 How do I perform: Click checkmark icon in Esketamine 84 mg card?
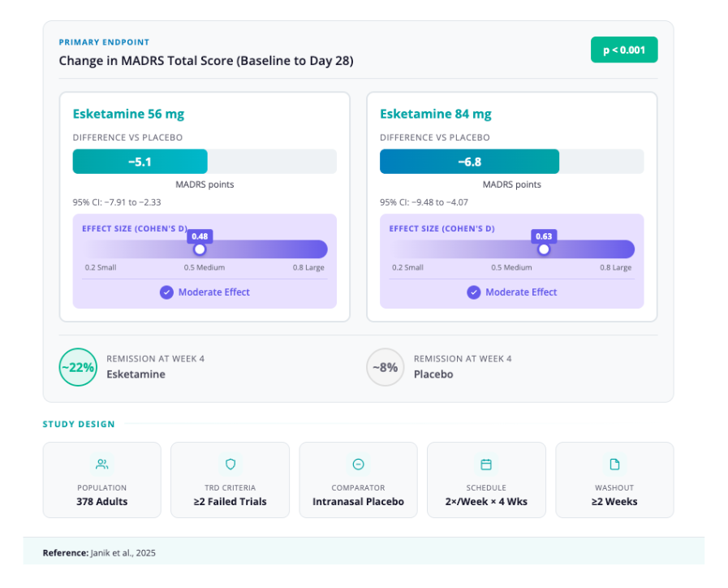(x=473, y=292)
